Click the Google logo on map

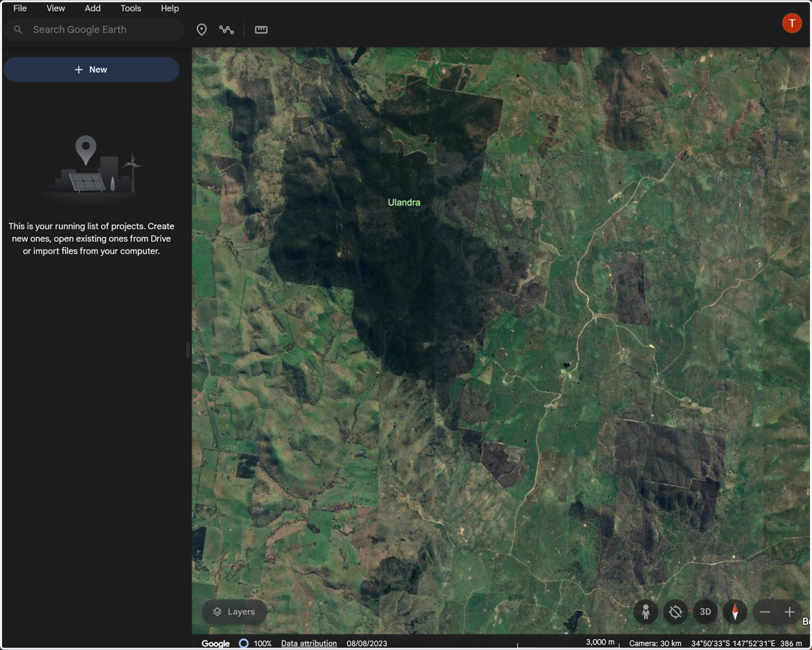(x=216, y=643)
